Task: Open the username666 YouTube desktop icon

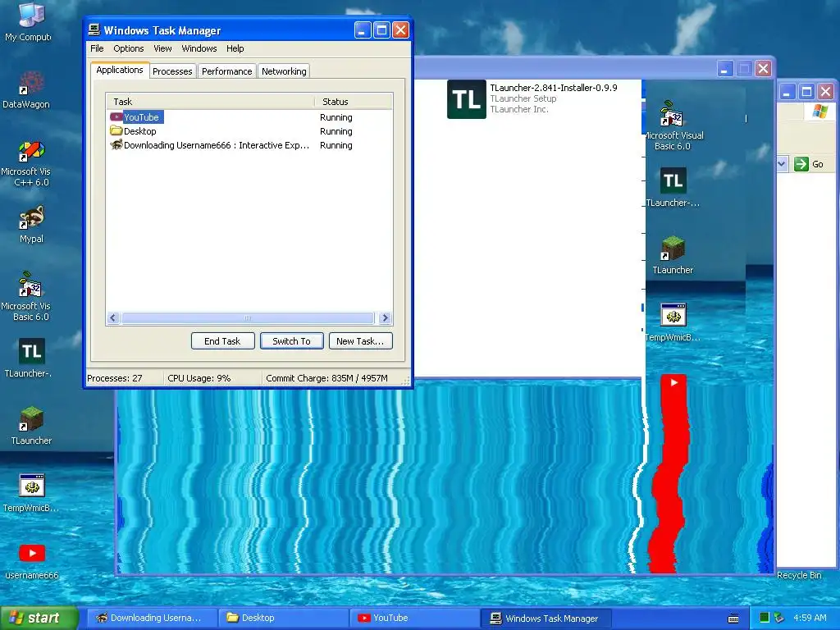Action: pyautogui.click(x=32, y=554)
